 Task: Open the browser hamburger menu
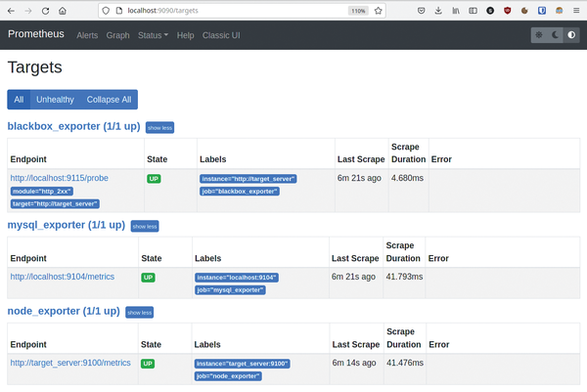[576, 11]
